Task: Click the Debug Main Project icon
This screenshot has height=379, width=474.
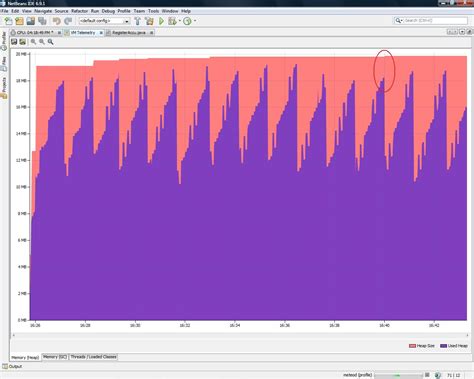Action: point(172,21)
